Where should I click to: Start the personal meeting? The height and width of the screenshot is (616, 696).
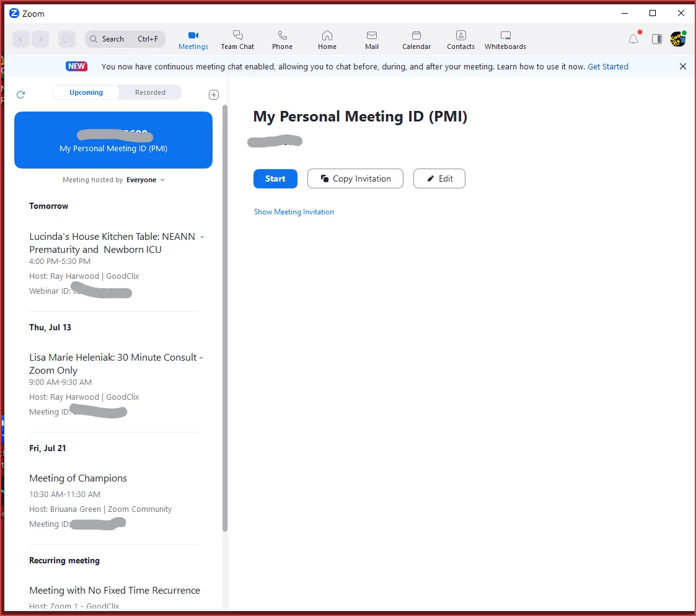[x=275, y=179]
